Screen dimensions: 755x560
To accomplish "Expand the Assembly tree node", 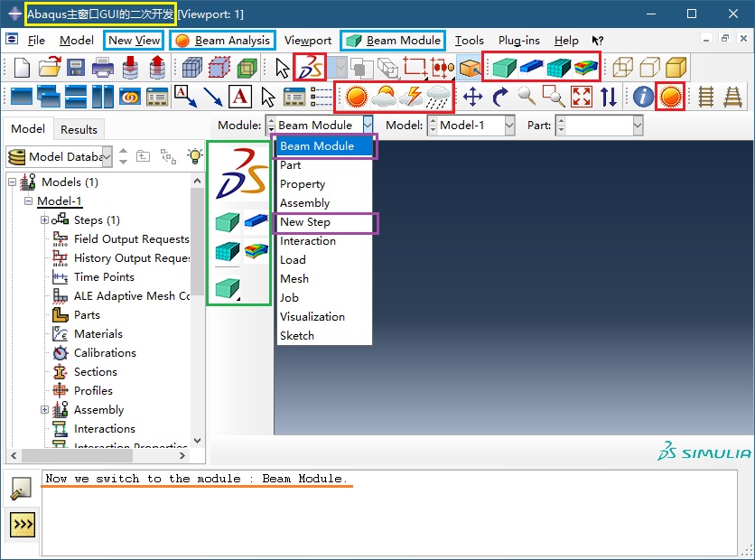I will point(44,410).
